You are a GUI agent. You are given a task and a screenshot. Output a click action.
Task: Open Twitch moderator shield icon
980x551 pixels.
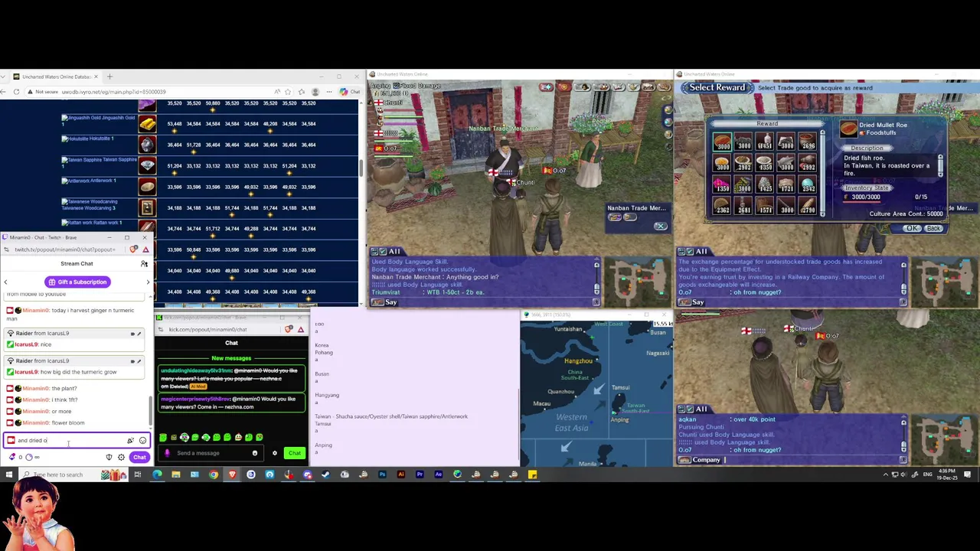(x=109, y=457)
